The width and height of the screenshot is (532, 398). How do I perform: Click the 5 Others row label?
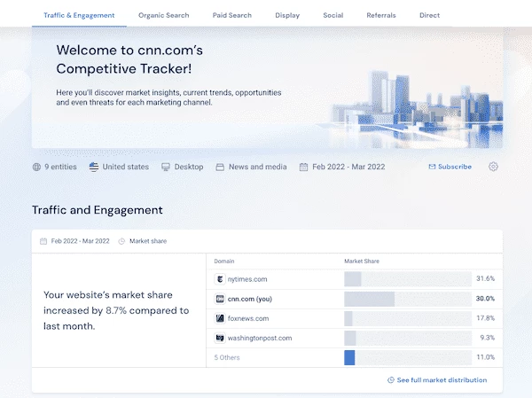[x=227, y=357]
